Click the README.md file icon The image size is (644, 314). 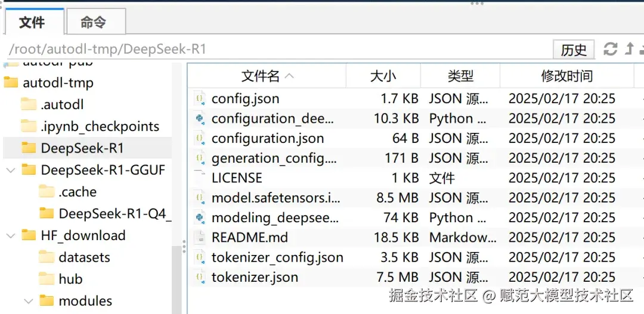pos(200,238)
